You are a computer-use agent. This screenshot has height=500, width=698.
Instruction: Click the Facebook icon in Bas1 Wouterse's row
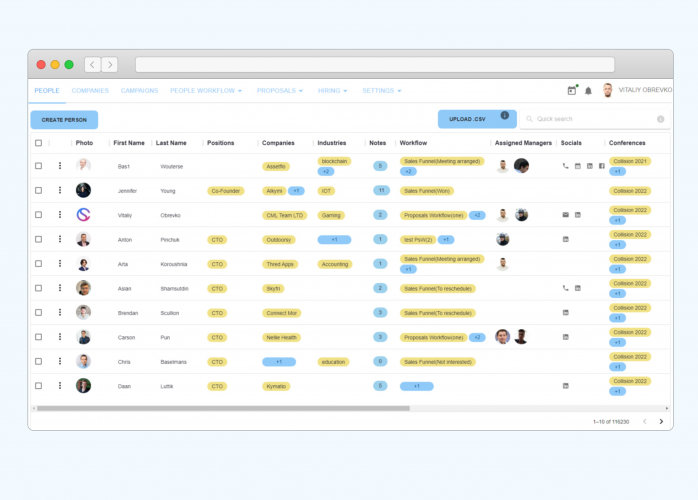point(601,166)
